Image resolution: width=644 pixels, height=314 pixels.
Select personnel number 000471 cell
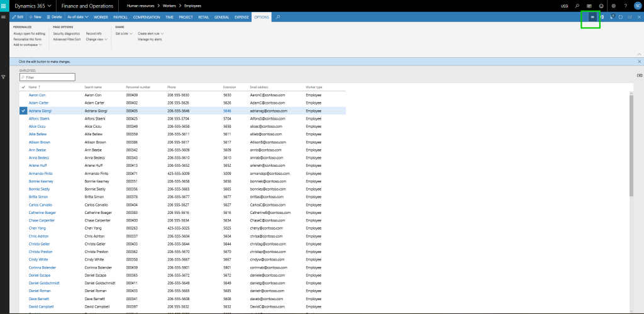click(132, 174)
